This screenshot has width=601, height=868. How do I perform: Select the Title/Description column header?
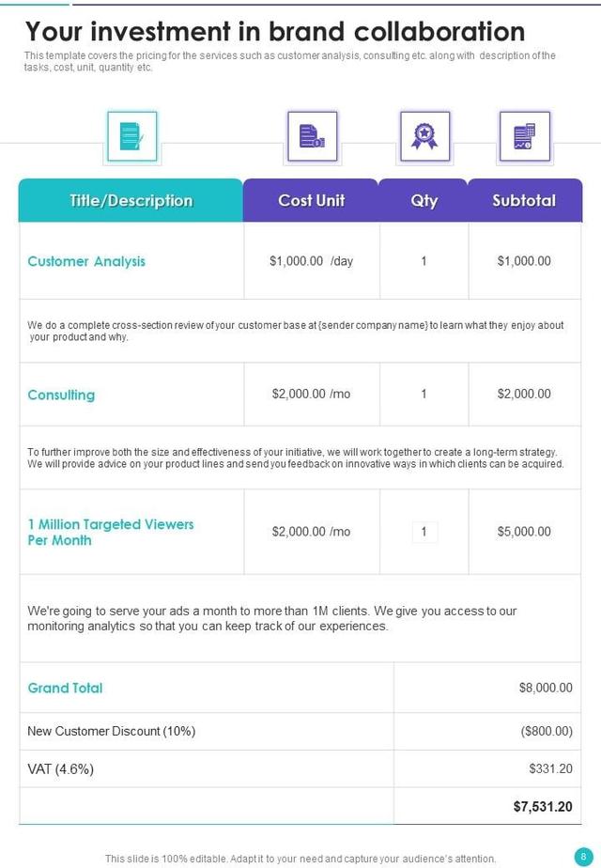pos(131,200)
